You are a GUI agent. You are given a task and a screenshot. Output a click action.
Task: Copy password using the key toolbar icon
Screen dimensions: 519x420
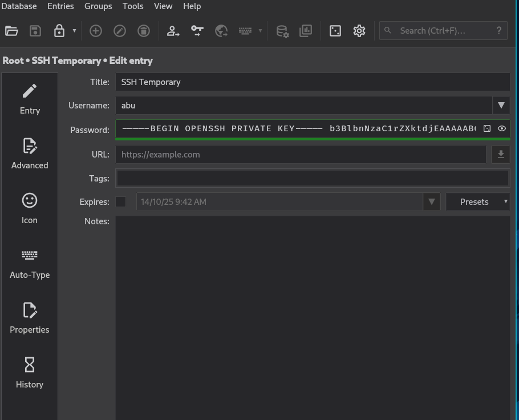coord(197,31)
